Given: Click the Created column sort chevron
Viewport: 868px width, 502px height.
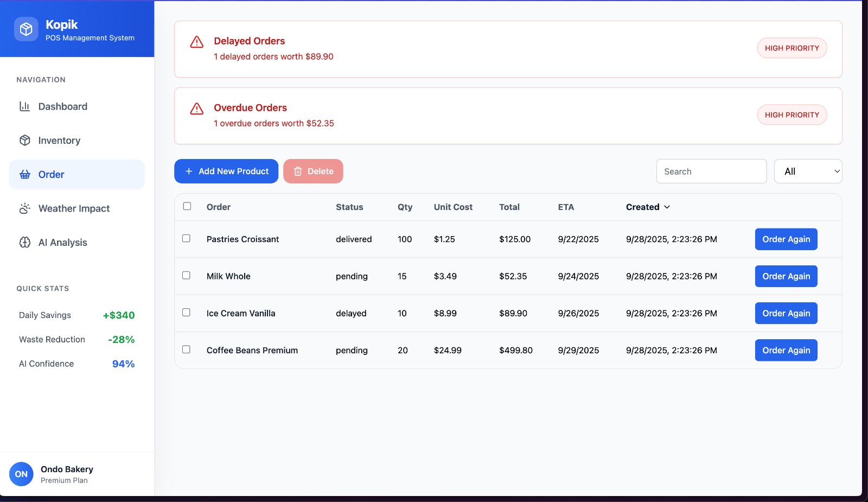Looking at the screenshot, I should pyautogui.click(x=667, y=207).
